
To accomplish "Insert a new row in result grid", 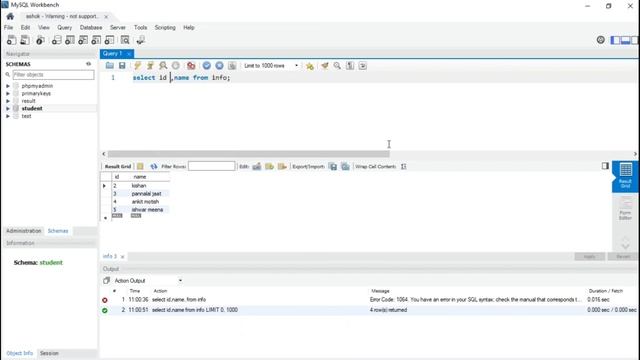I will click(269, 167).
